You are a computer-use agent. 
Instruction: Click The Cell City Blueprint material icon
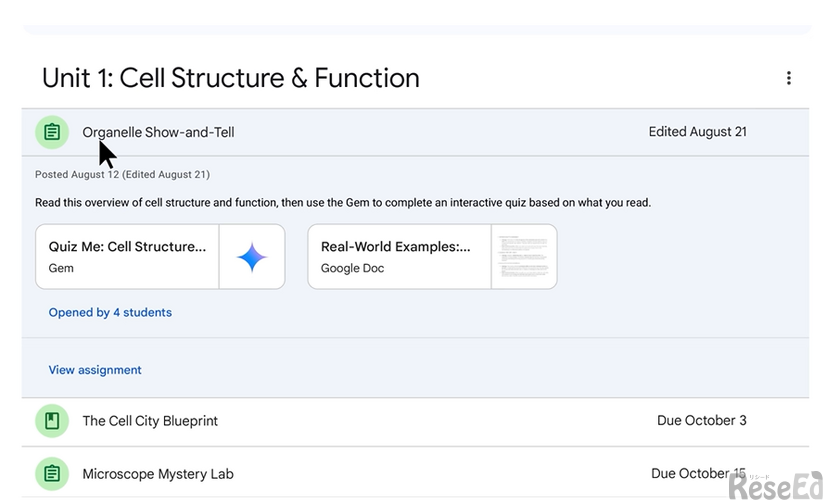click(x=52, y=420)
